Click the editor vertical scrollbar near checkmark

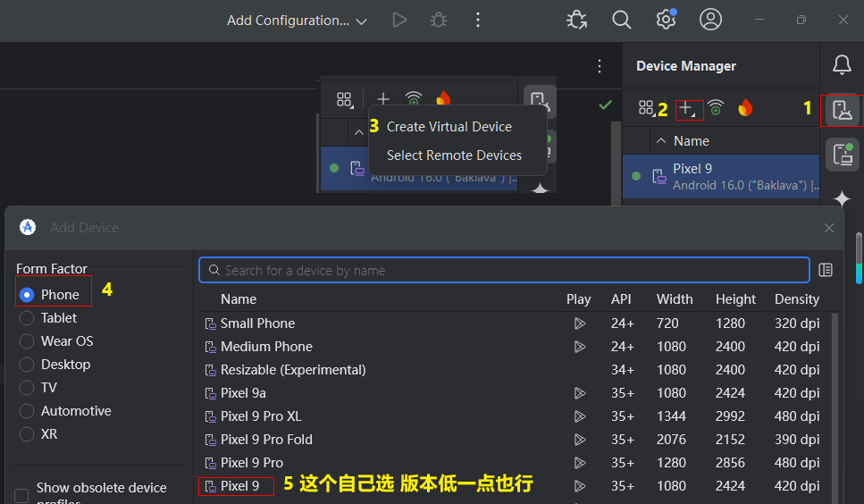[x=616, y=163]
